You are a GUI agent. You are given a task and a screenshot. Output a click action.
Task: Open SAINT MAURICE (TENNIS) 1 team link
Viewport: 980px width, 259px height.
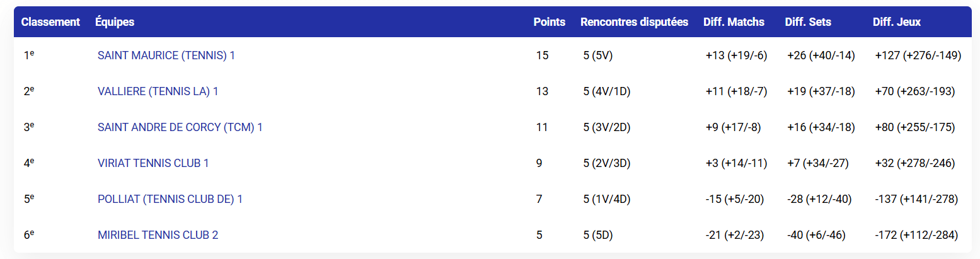pyautogui.click(x=166, y=55)
